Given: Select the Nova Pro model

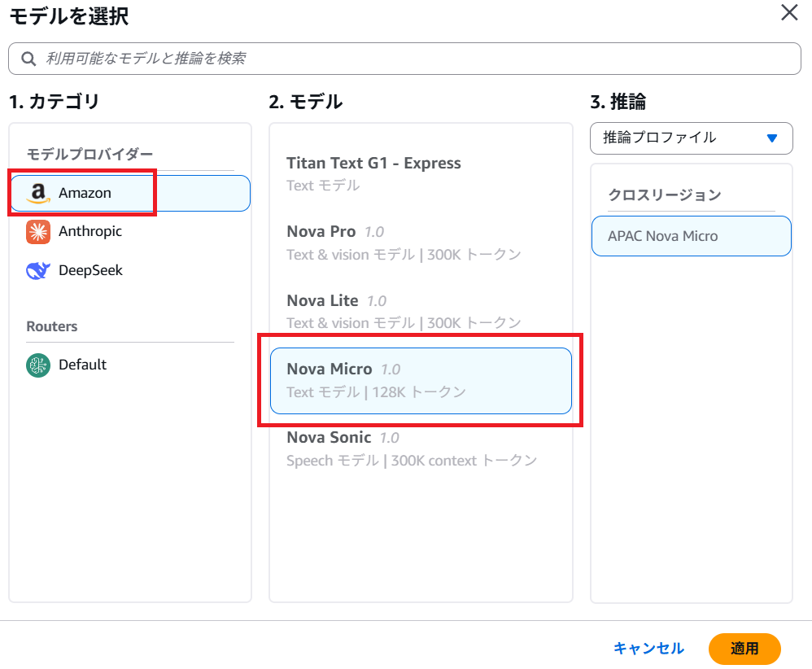Looking at the screenshot, I should pyautogui.click(x=421, y=243).
